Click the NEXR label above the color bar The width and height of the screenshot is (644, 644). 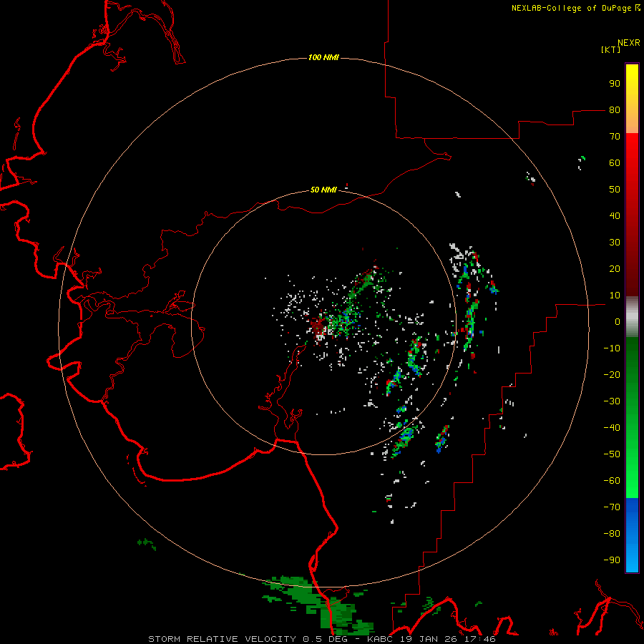pos(629,43)
